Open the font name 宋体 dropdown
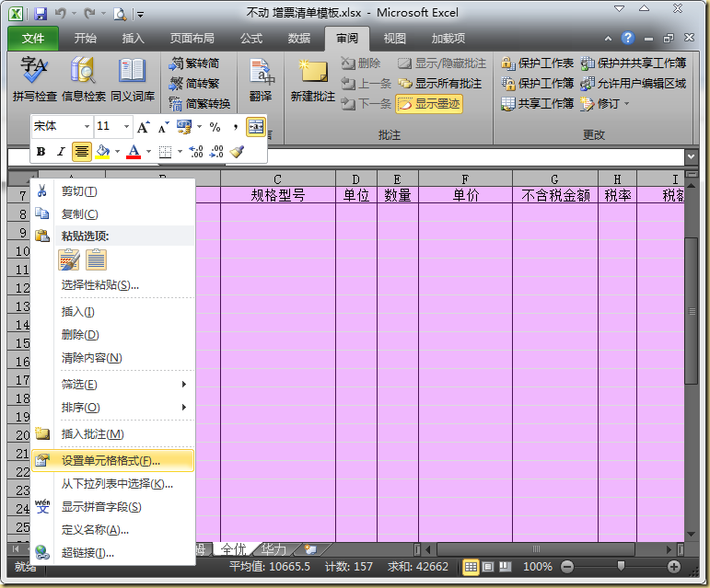Screen dimensions: 710x588 click(87, 127)
